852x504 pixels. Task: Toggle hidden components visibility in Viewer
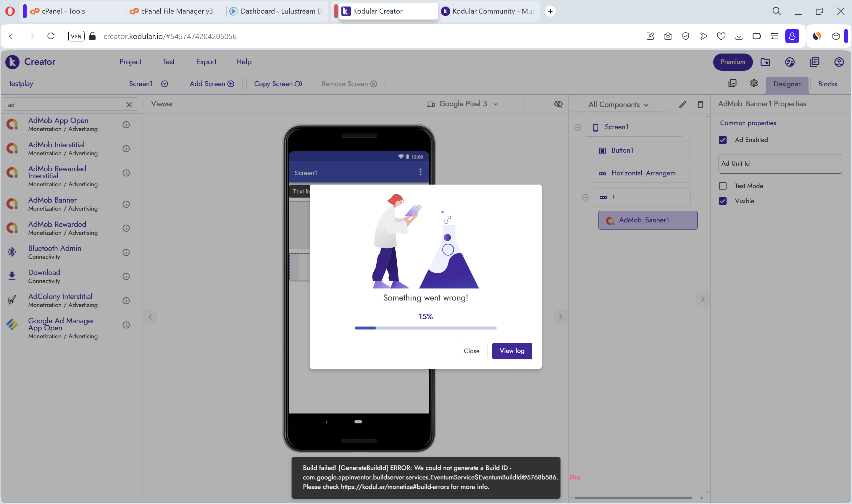coord(558,104)
